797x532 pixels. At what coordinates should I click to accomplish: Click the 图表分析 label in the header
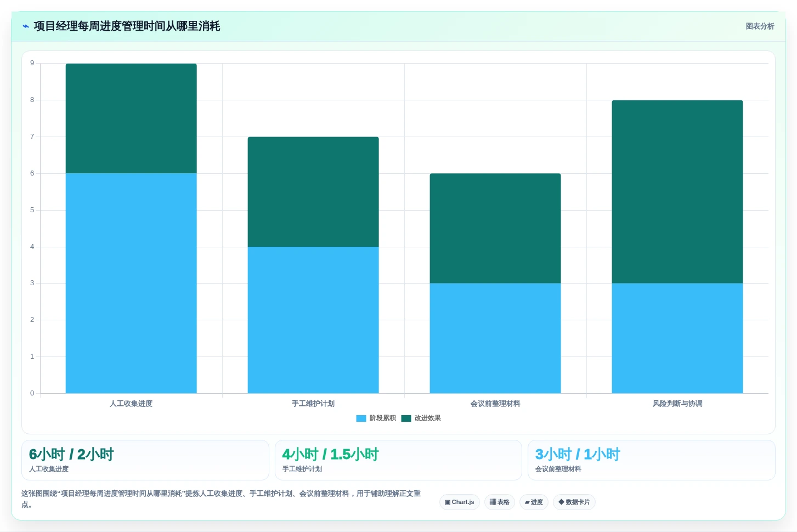coord(760,26)
